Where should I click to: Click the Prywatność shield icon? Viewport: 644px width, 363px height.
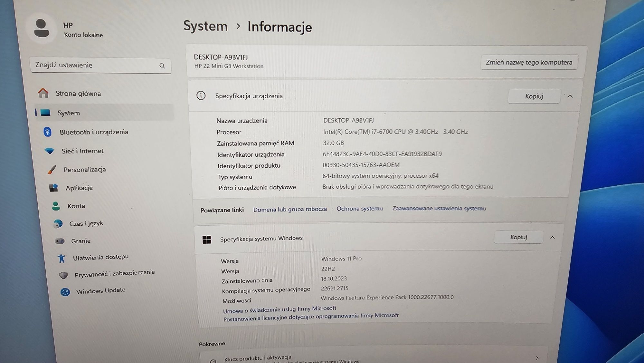(x=63, y=275)
